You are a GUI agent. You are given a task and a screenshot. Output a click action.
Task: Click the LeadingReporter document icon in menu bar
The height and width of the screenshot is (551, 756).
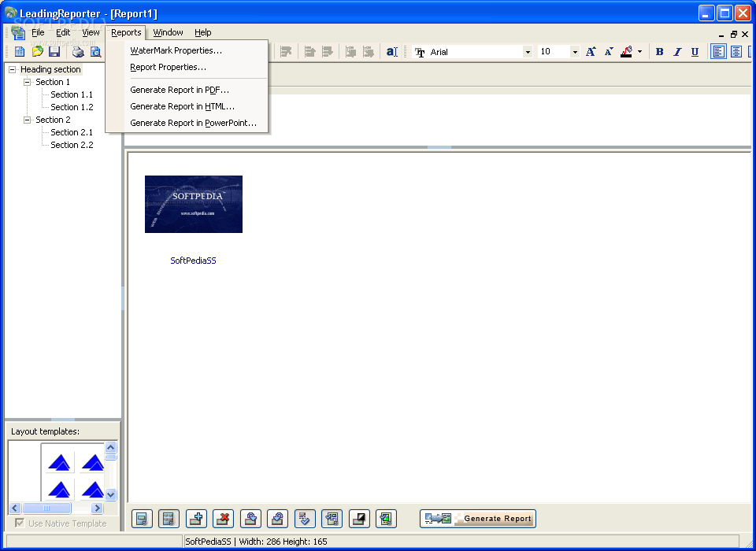(18, 32)
